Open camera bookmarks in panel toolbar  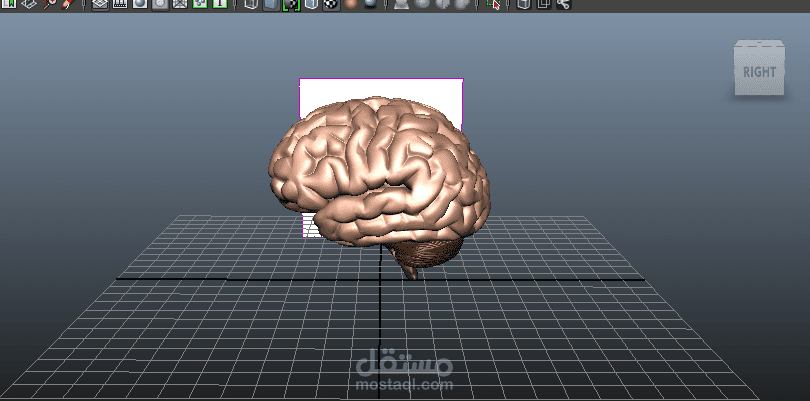(x=9, y=4)
